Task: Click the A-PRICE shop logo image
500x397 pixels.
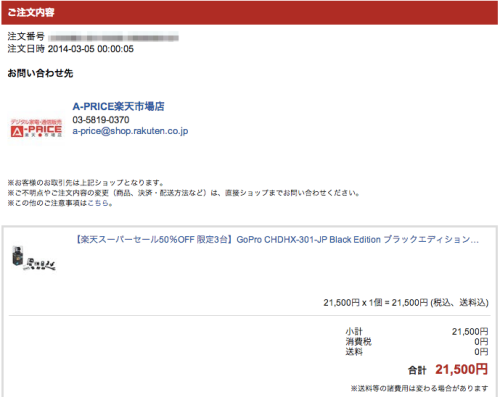Action: pos(36,128)
